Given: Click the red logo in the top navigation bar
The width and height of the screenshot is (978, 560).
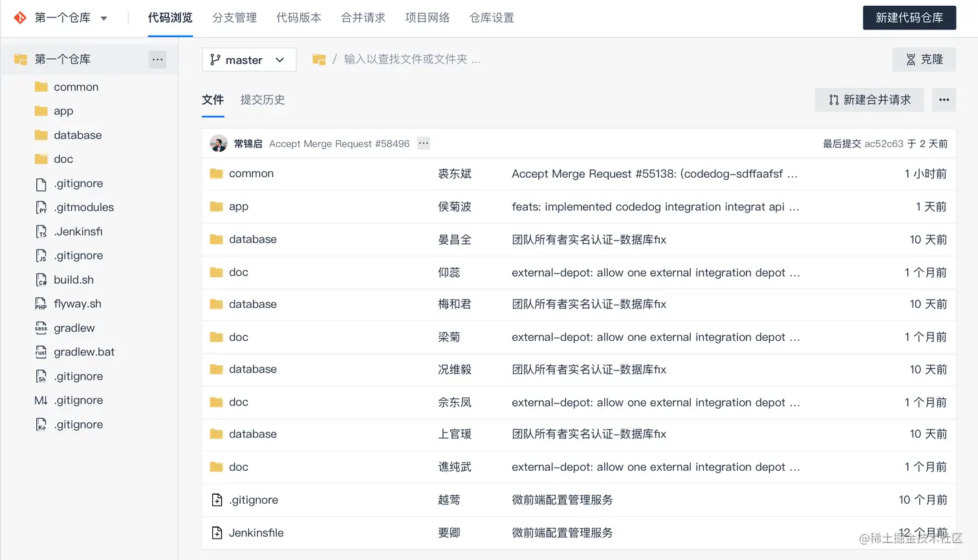Looking at the screenshot, I should coord(20,17).
